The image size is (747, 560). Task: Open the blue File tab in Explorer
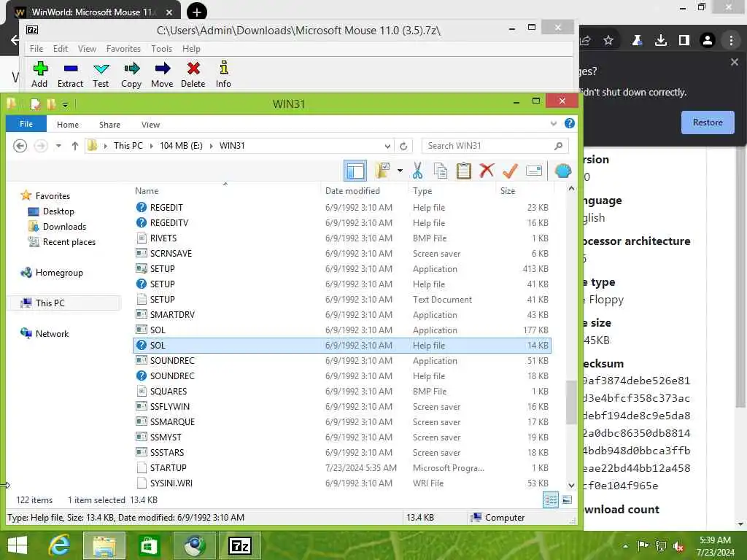pyautogui.click(x=26, y=124)
